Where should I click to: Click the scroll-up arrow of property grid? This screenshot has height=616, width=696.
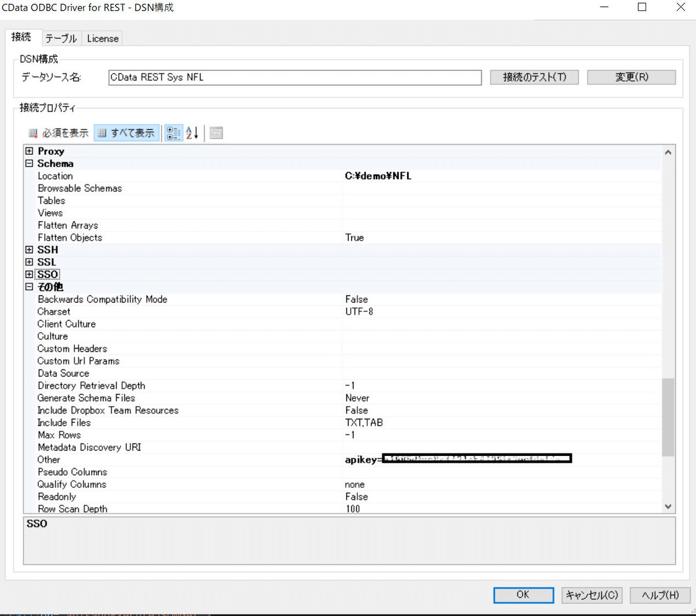[668, 152]
